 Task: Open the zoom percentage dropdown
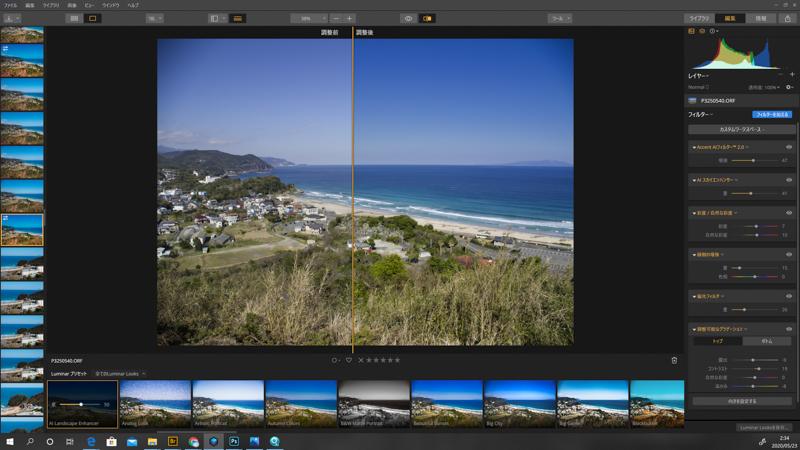[309, 18]
